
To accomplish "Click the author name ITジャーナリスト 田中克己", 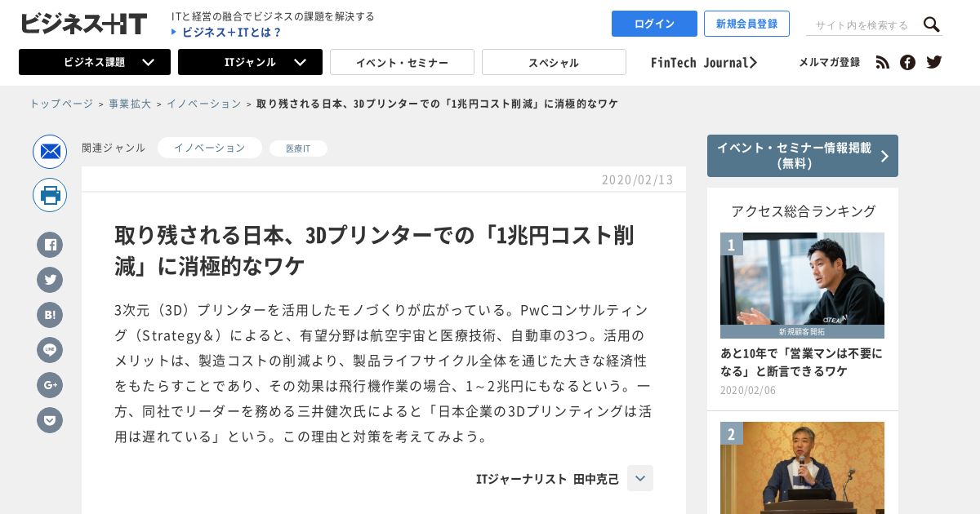I will coord(547,479).
